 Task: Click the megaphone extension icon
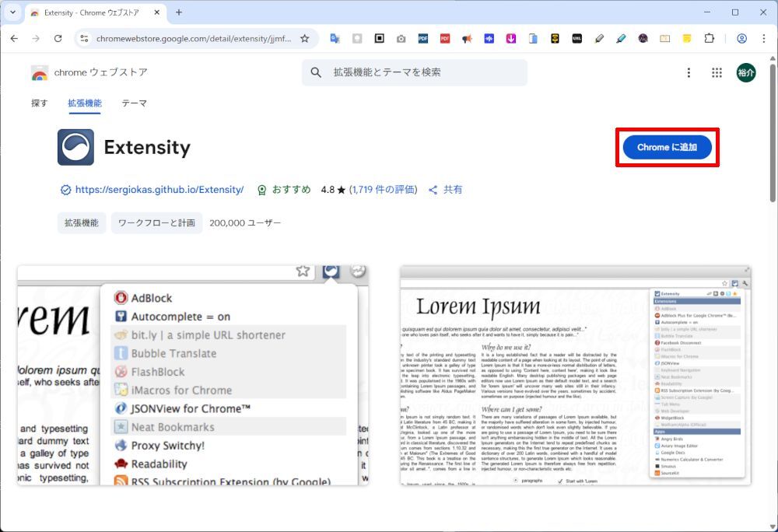(x=467, y=39)
